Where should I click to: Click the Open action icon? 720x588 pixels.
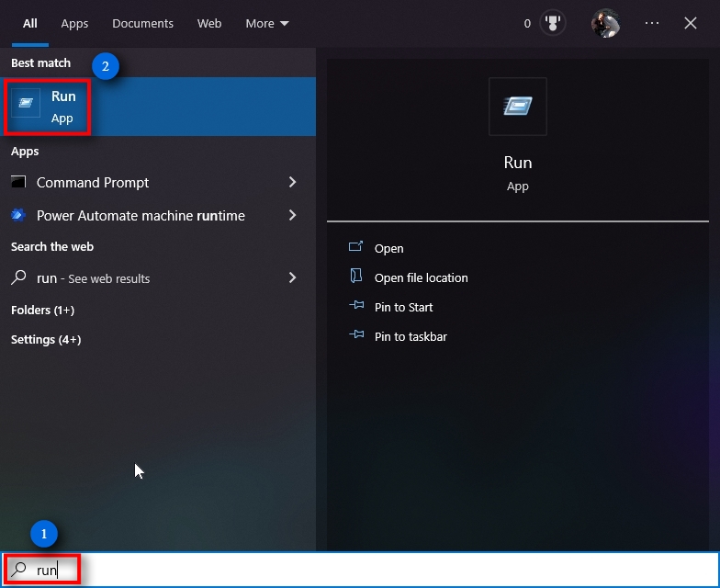point(356,246)
